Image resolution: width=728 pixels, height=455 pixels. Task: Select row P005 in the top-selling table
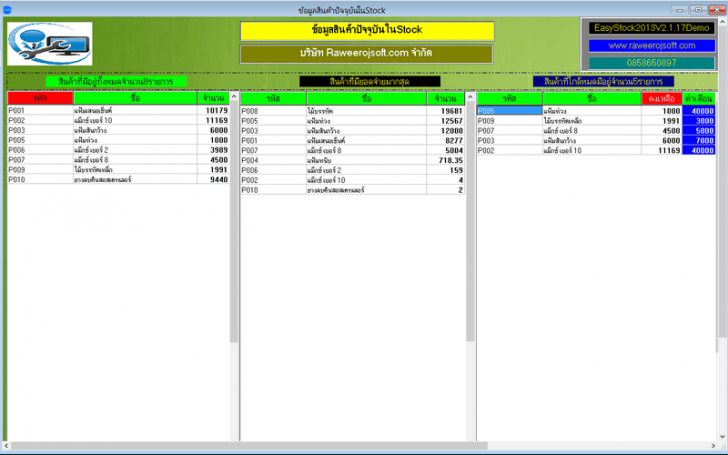352,121
